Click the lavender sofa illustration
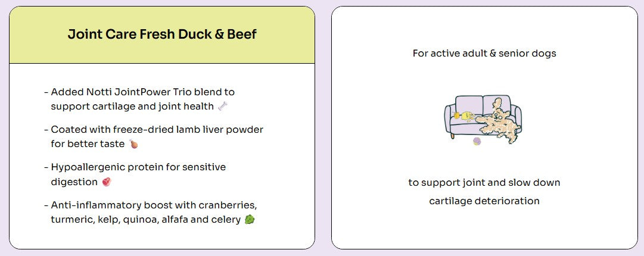Screen dimensions: 644x256 tap(483, 117)
